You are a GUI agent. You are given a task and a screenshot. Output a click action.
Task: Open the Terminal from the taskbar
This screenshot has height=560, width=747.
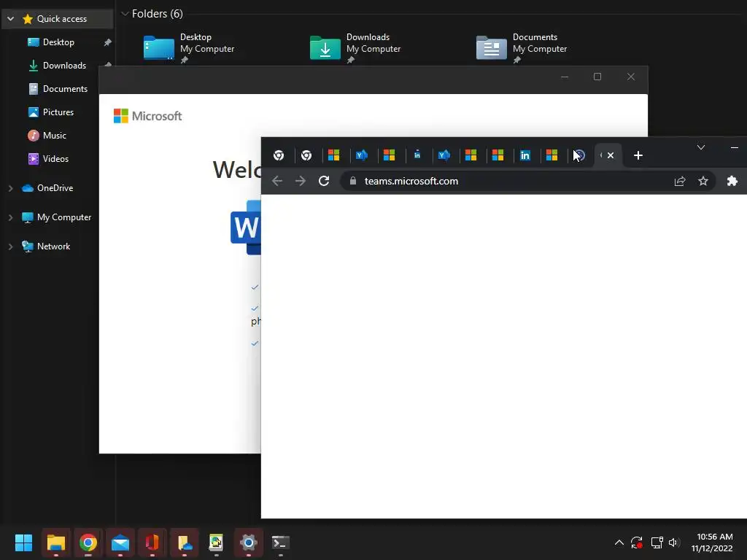[280, 542]
